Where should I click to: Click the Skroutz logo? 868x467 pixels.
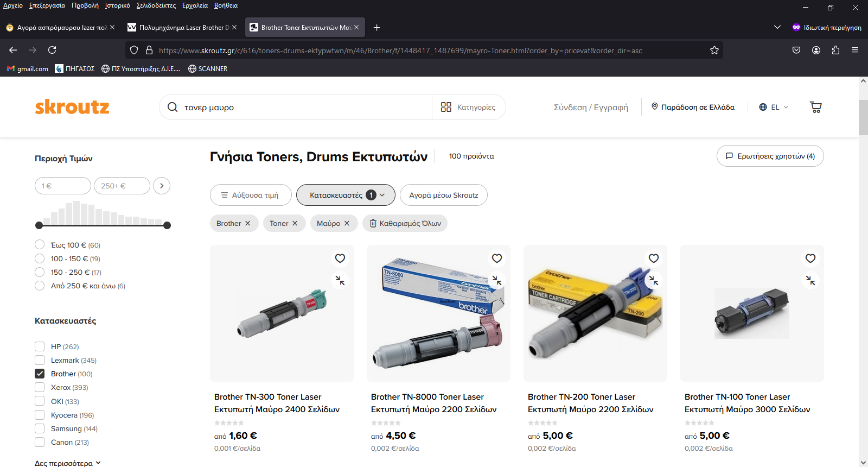point(72,107)
